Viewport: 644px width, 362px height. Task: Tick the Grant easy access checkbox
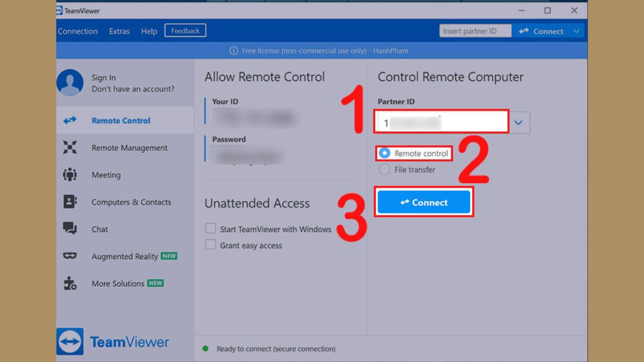pos(210,245)
